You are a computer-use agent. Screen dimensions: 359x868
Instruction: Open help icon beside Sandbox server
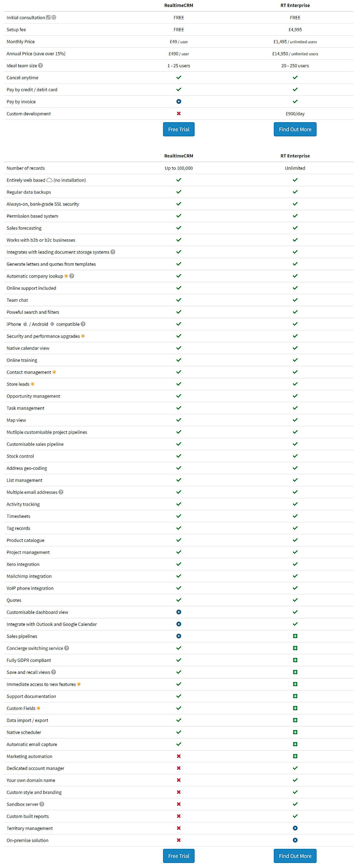[x=42, y=804]
